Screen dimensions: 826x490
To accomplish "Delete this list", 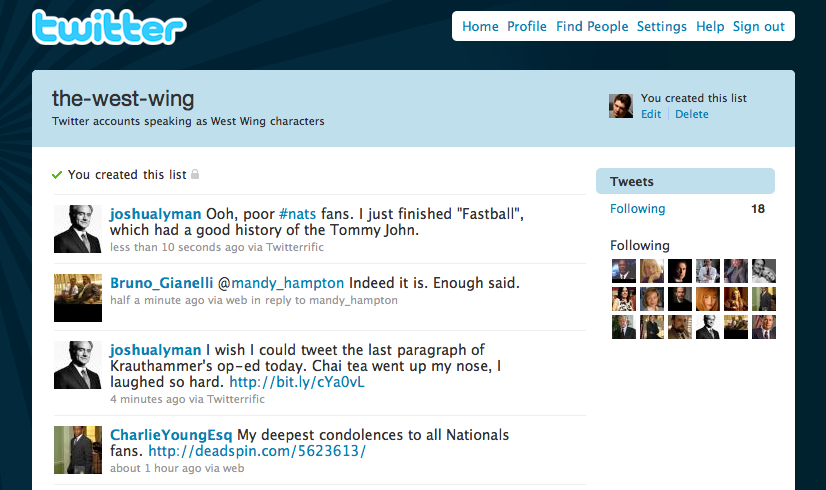I will click(x=692, y=114).
